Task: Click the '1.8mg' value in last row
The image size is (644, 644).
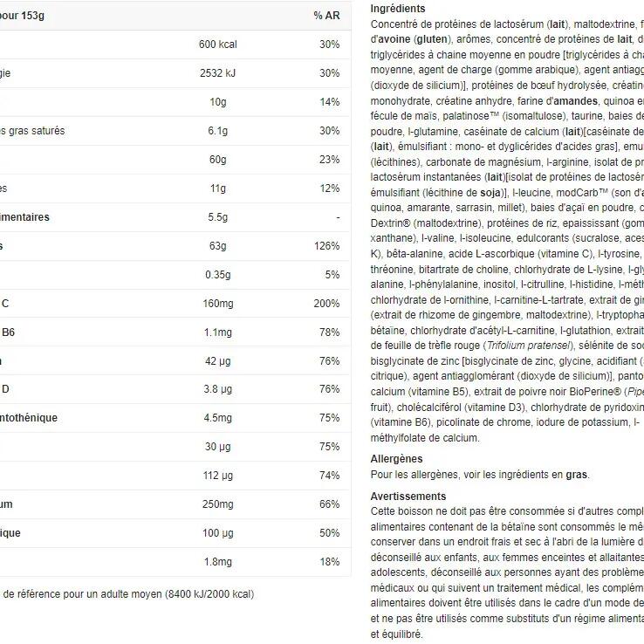Action: click(x=217, y=561)
